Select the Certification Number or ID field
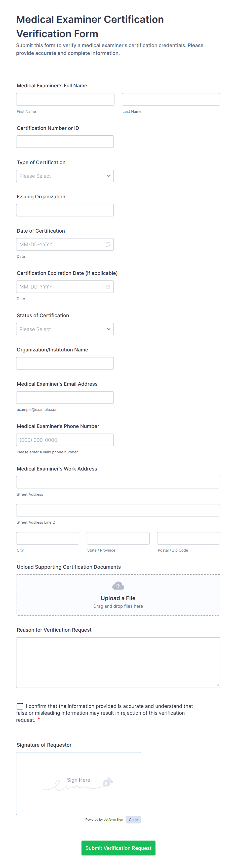Image resolution: width=234 pixels, height=868 pixels. pyautogui.click(x=65, y=141)
